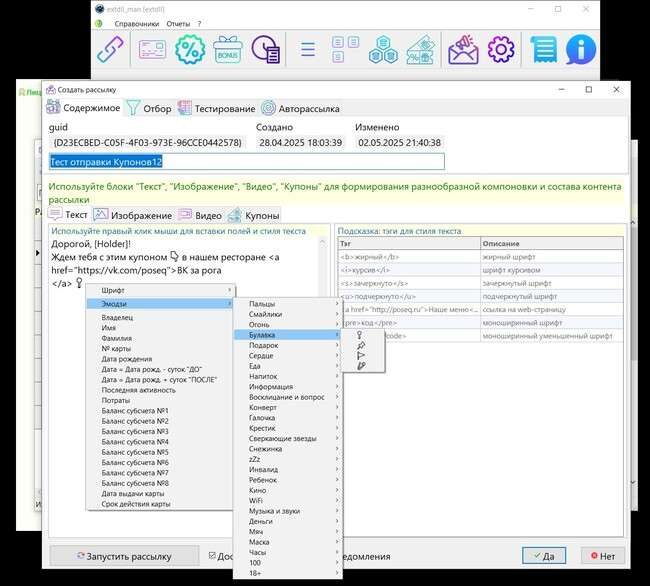This screenshot has width=650, height=586.
Task: Open settings via the purple gear icon
Action: coord(500,49)
